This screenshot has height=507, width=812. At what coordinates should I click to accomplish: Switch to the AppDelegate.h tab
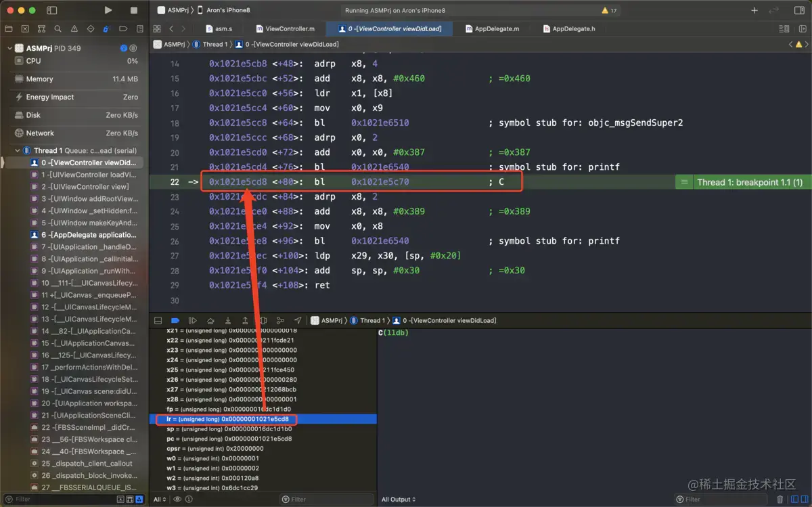click(569, 28)
